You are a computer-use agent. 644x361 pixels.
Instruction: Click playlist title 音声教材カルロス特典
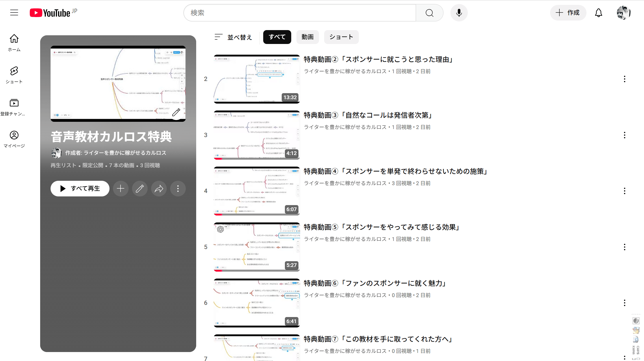pos(111,137)
